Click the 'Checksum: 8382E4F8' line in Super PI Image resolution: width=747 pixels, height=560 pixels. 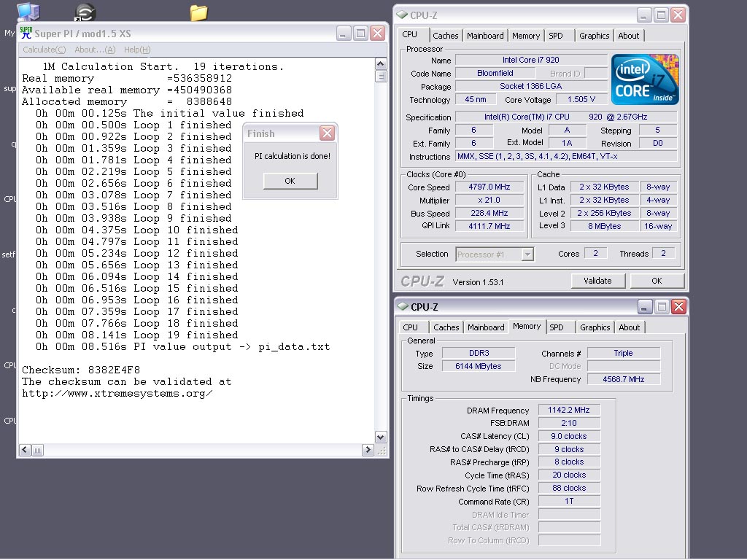(x=81, y=370)
